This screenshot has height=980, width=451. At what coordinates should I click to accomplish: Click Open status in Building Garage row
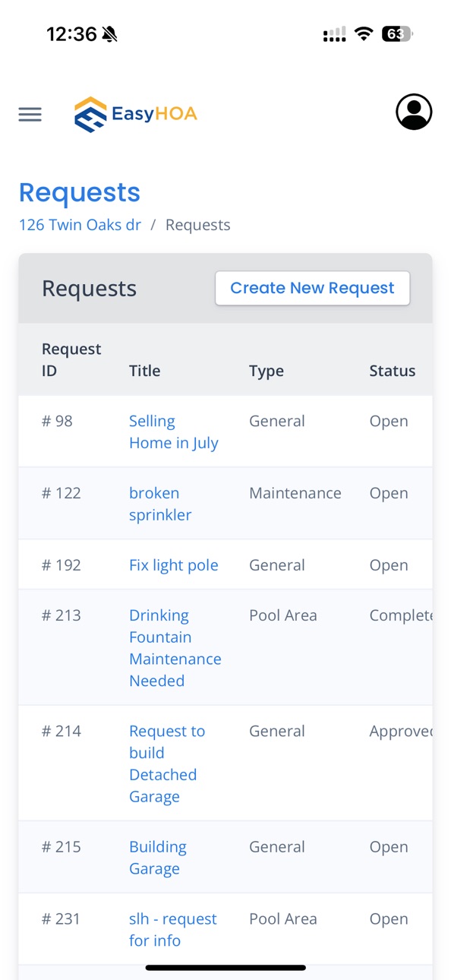[389, 846]
